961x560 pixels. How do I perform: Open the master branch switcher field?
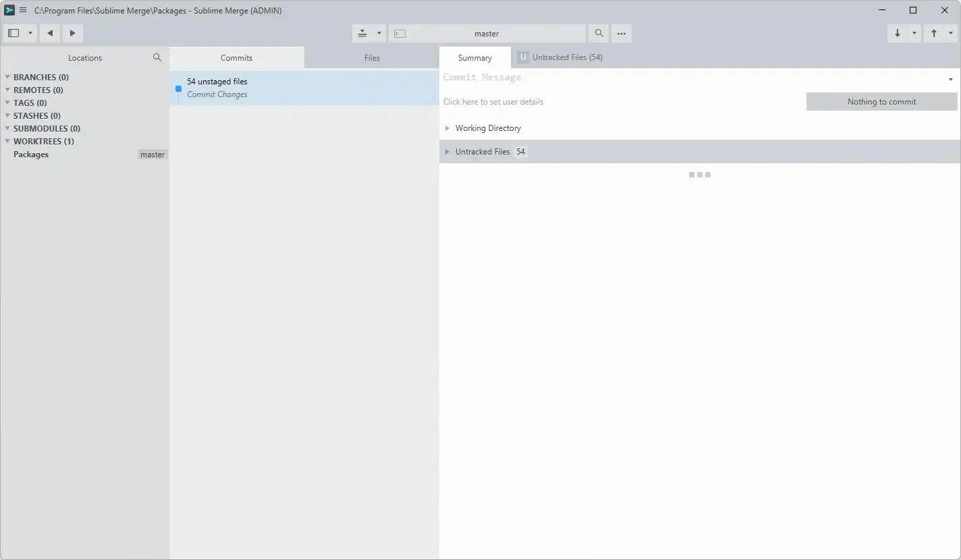coord(487,33)
